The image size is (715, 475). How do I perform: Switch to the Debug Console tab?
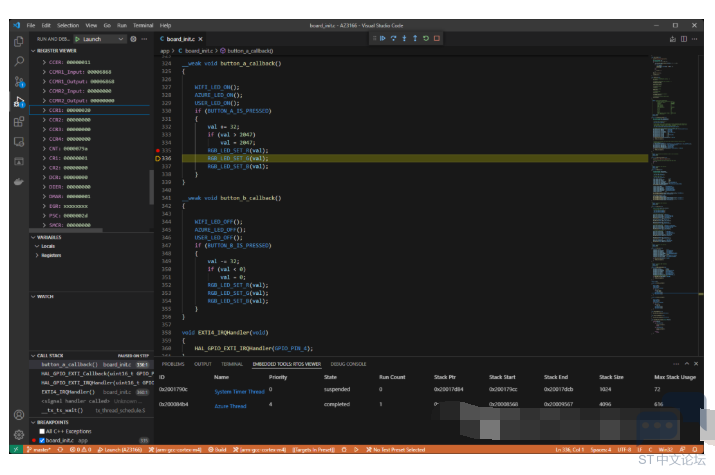pyautogui.click(x=348, y=364)
